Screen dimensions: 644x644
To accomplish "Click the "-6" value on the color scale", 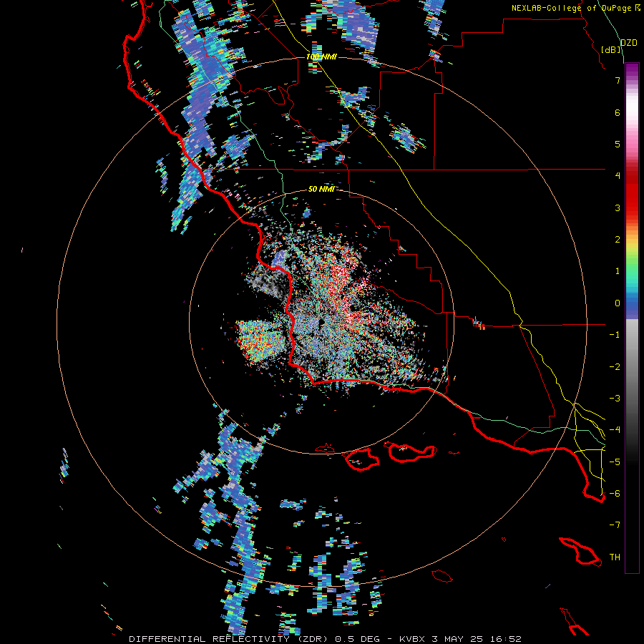I will [x=615, y=494].
